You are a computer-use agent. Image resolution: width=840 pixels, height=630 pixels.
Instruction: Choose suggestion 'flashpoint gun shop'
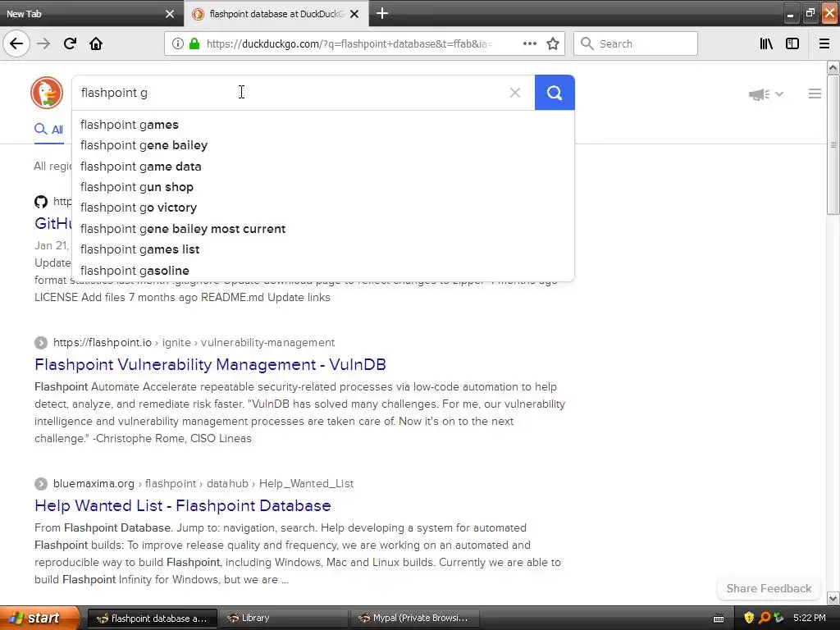pyautogui.click(x=323, y=187)
